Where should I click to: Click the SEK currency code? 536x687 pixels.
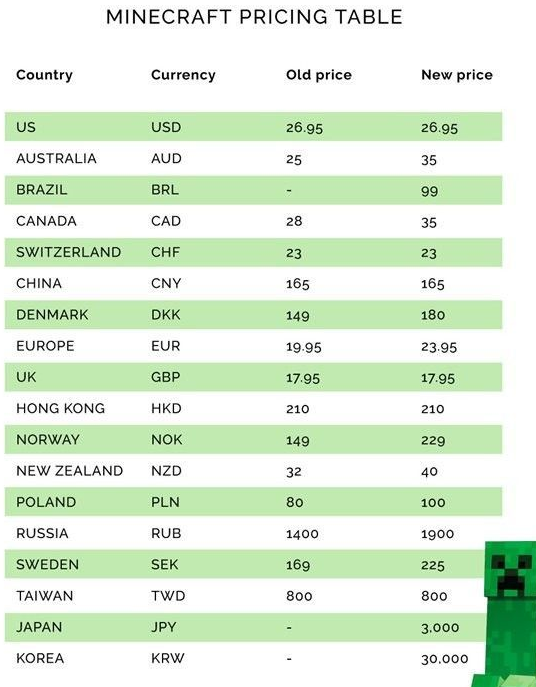(165, 564)
